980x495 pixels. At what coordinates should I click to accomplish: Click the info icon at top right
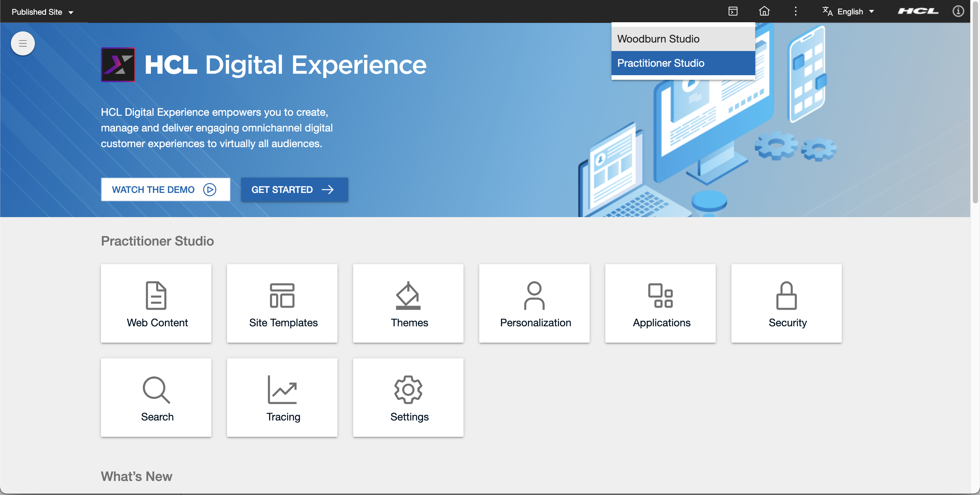click(x=958, y=11)
